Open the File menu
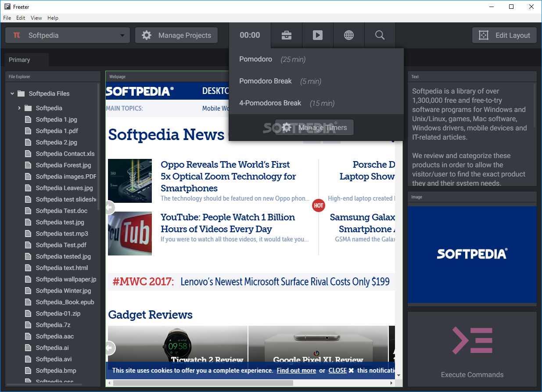542x392 pixels. pyautogui.click(x=7, y=18)
